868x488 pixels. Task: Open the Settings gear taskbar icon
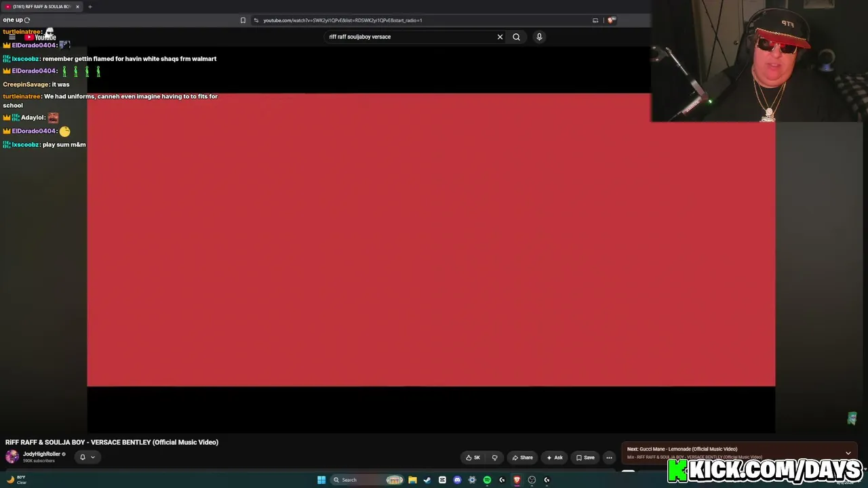pyautogui.click(x=472, y=480)
